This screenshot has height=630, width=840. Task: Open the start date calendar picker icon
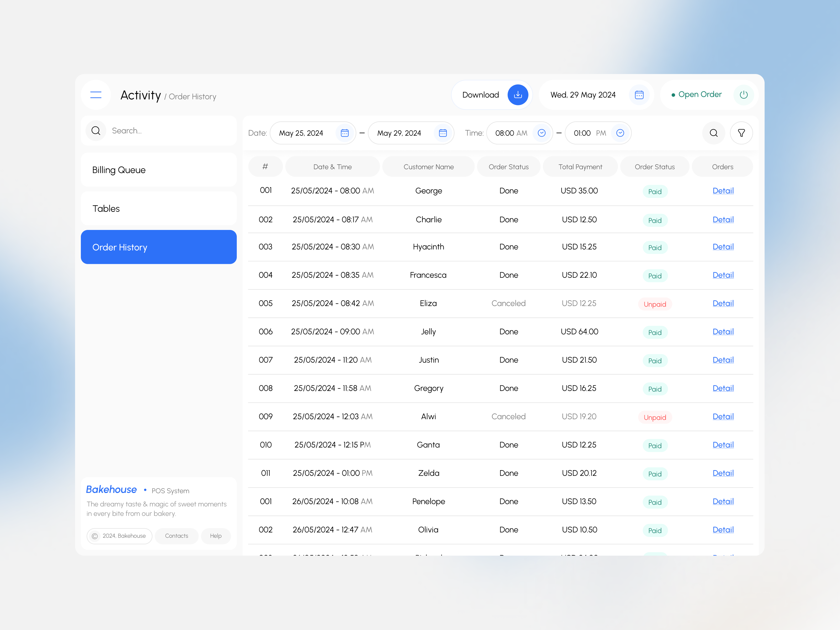coord(345,133)
